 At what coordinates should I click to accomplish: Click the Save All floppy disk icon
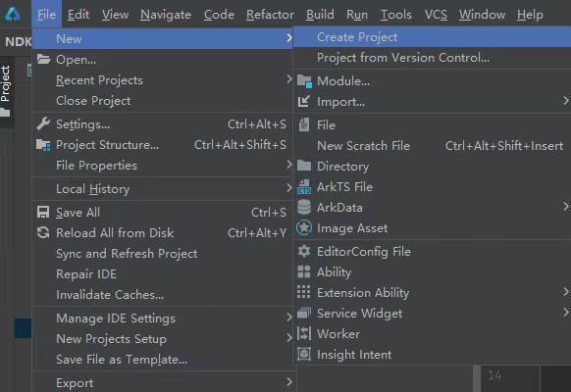coord(43,212)
